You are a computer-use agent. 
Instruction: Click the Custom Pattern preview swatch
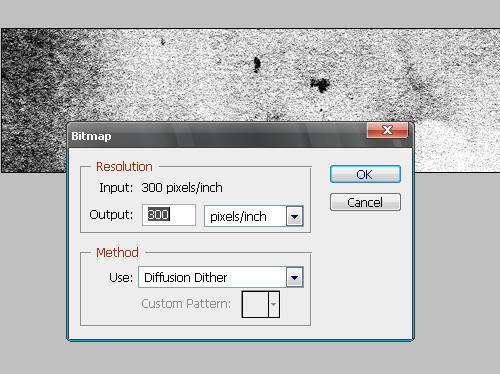click(x=255, y=304)
